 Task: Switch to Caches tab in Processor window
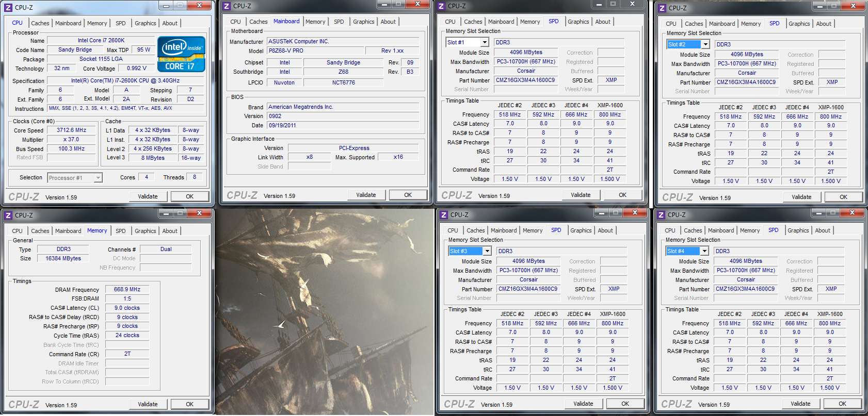[40, 23]
